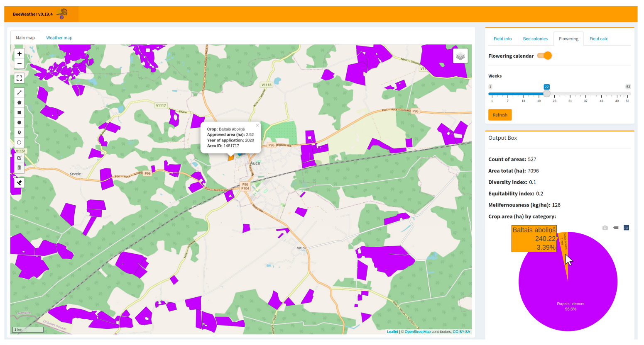Screen dimensions: 644x345
Task: Open the Field calc tab
Action: coord(598,39)
